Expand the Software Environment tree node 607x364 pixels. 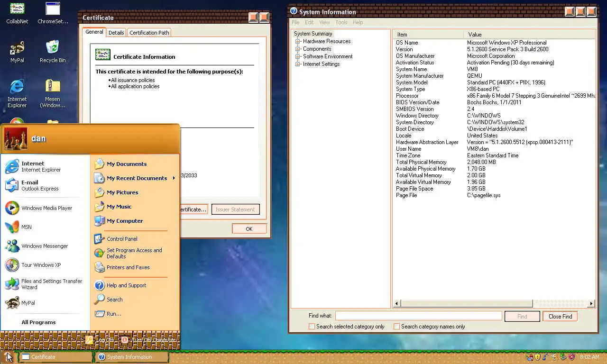(x=298, y=56)
